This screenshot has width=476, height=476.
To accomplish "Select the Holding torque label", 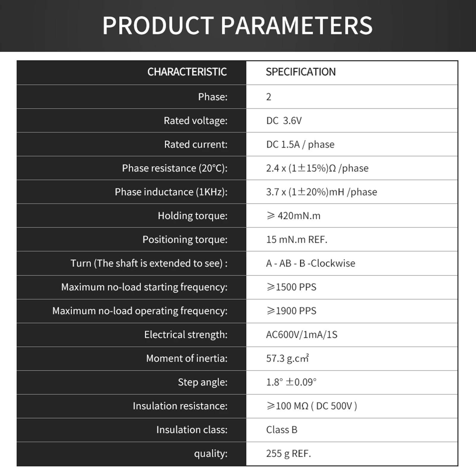I will [x=192, y=216].
